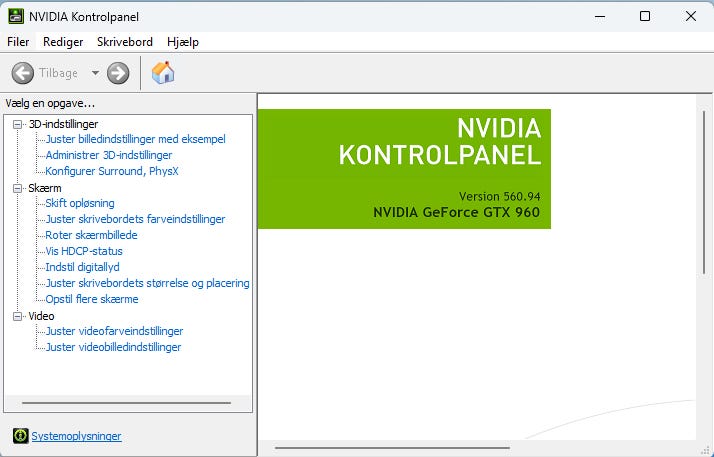Image resolution: width=714 pixels, height=457 pixels.
Task: Open the Skrivebord menu
Action: pos(125,42)
